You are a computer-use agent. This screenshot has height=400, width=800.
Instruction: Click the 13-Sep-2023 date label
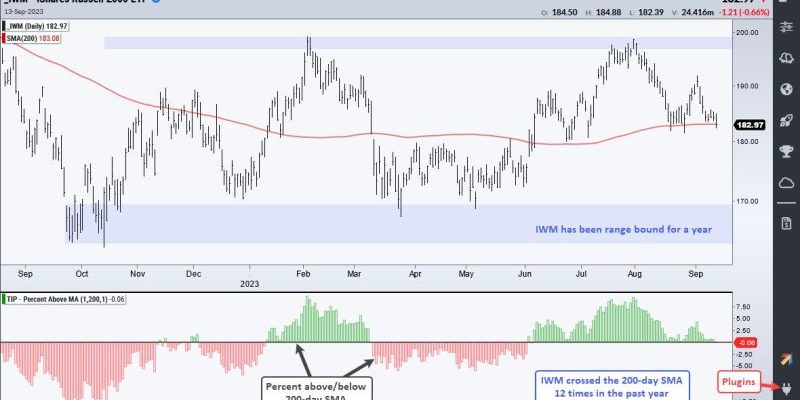(24, 11)
